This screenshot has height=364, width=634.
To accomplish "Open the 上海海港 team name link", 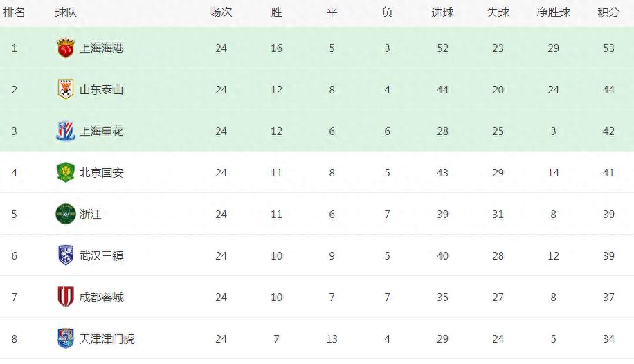I will [102, 48].
